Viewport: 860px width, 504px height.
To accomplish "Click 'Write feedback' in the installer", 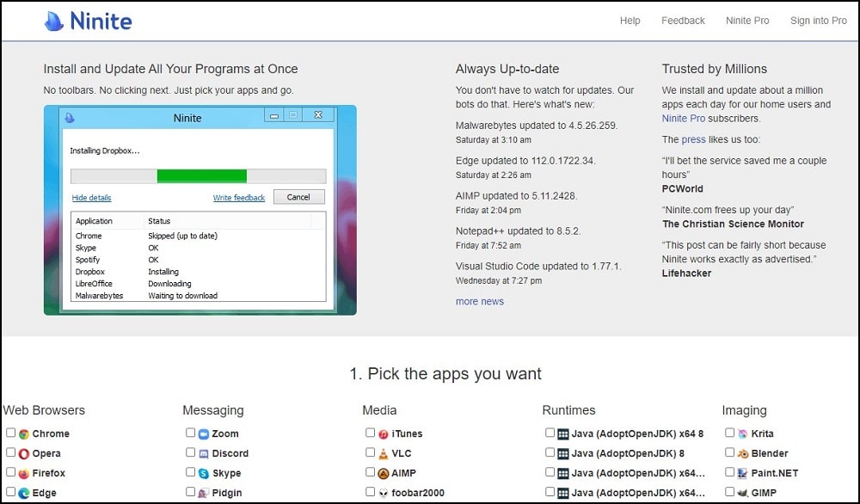I will coord(238,198).
